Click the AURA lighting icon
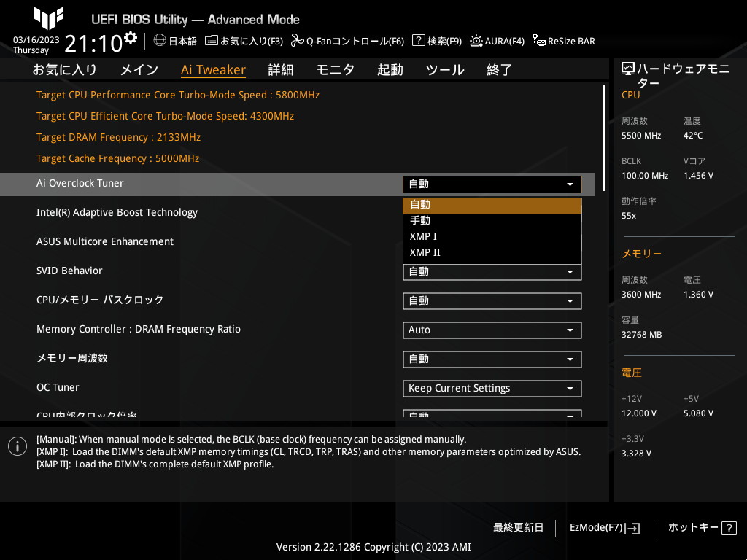The width and height of the screenshot is (747, 560). [476, 41]
